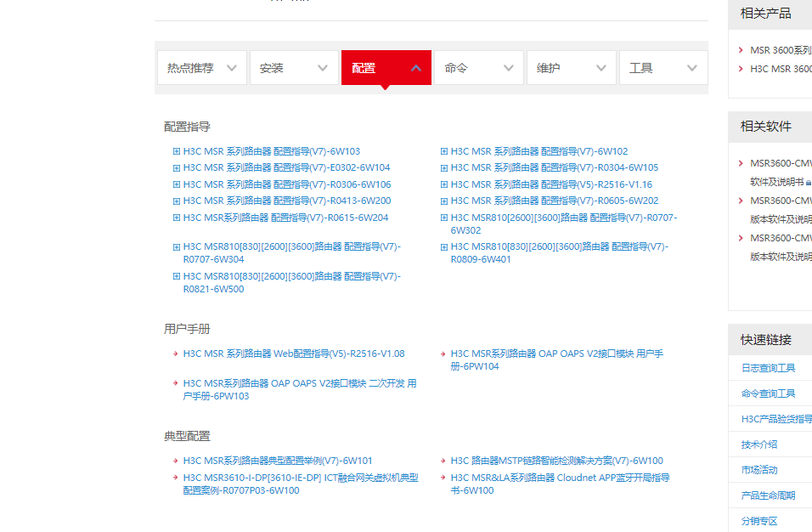Viewport: 812px width, 532px height.
Task: Open 配置指导(V7)-R0304-6W105 link
Action: tap(554, 167)
